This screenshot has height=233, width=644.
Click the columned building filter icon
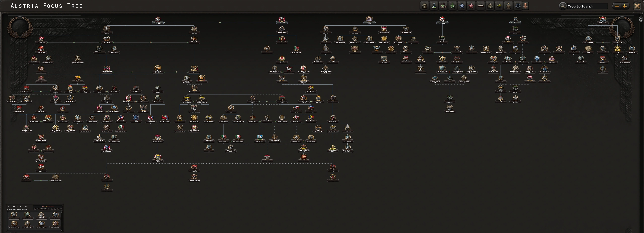point(425,6)
